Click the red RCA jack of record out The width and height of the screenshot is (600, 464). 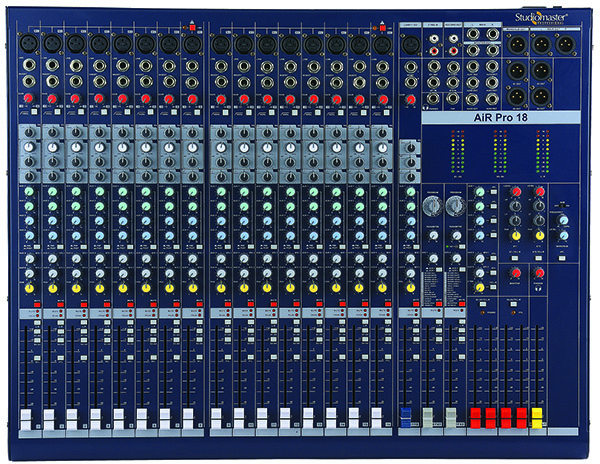click(453, 50)
